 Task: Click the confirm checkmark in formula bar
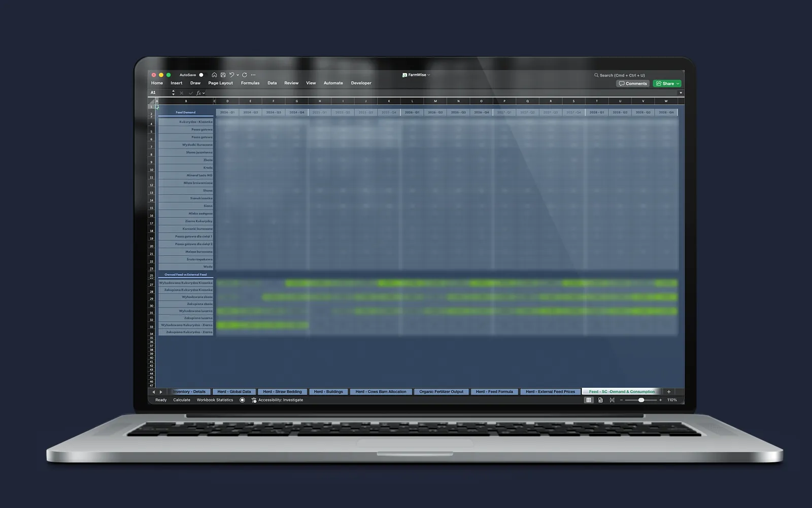coord(191,93)
